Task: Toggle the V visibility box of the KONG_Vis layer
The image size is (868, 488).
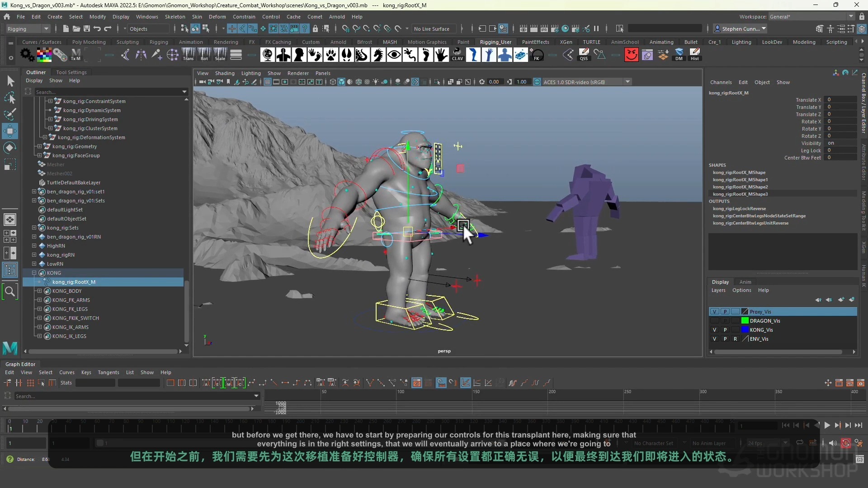Action: click(x=714, y=330)
